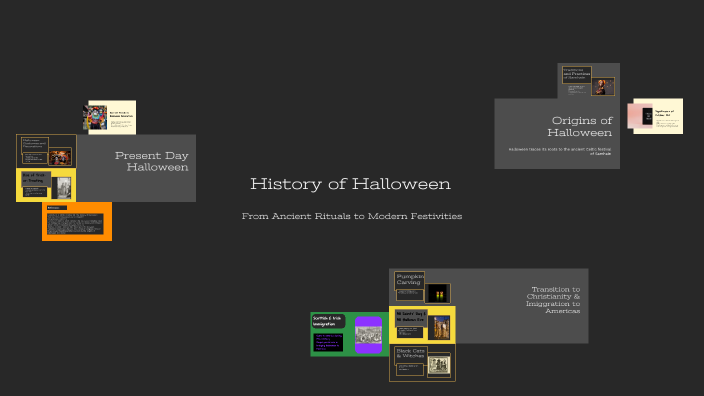Viewport: 704px width, 396px height.
Task: Select heading text on cream slide above Present Day
Action: point(121,114)
